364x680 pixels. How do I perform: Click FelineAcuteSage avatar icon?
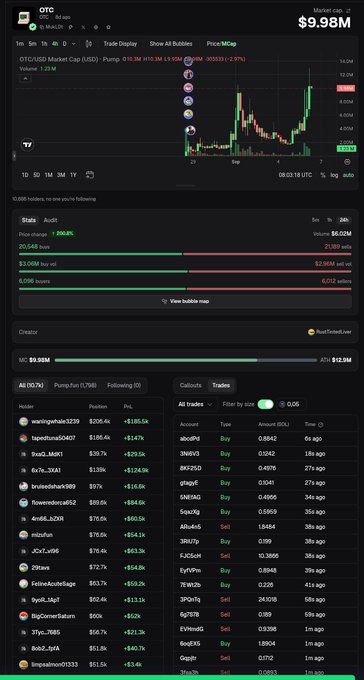[23, 584]
